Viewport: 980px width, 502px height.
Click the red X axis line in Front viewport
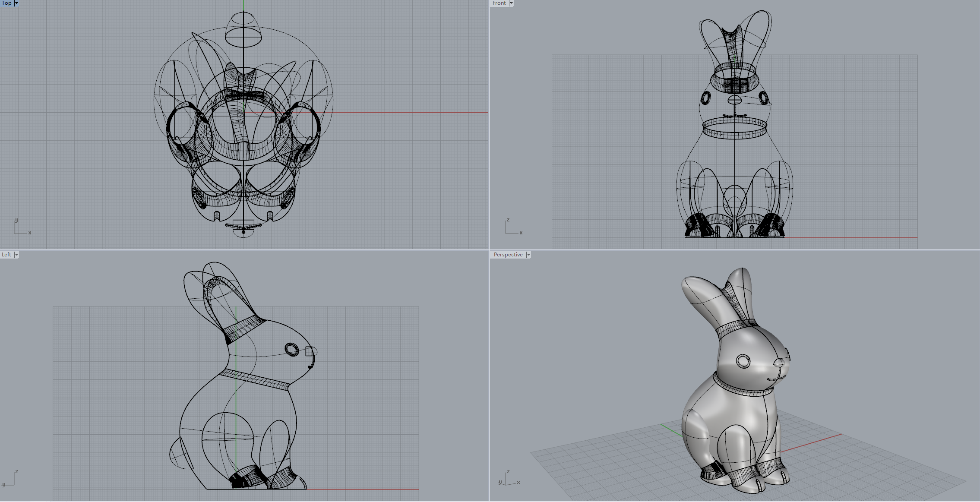[x=863, y=237]
